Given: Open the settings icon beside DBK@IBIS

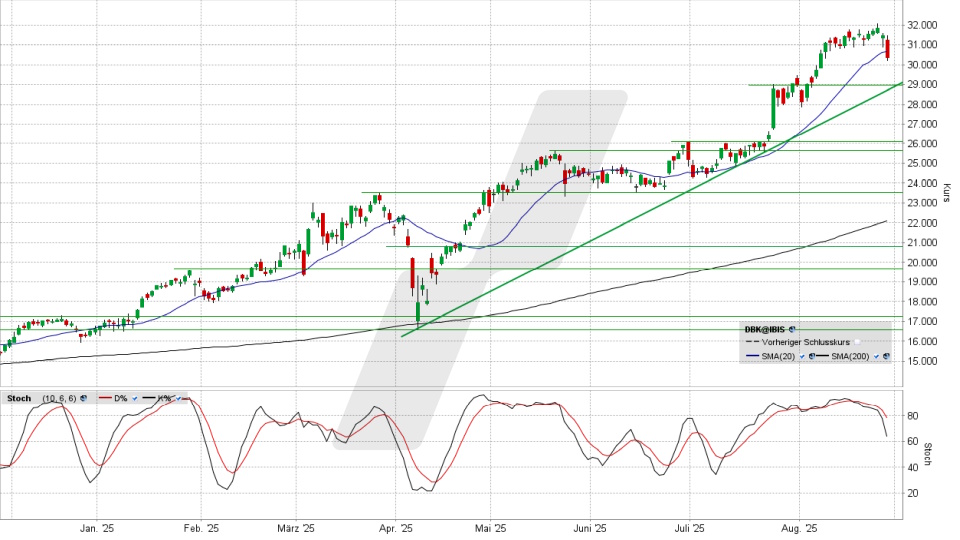Looking at the screenshot, I should 792,329.
